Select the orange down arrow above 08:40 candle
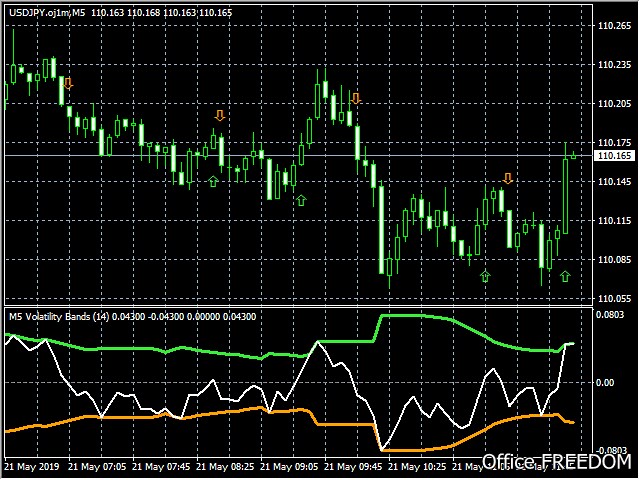The width and height of the screenshot is (640, 480). (220, 116)
